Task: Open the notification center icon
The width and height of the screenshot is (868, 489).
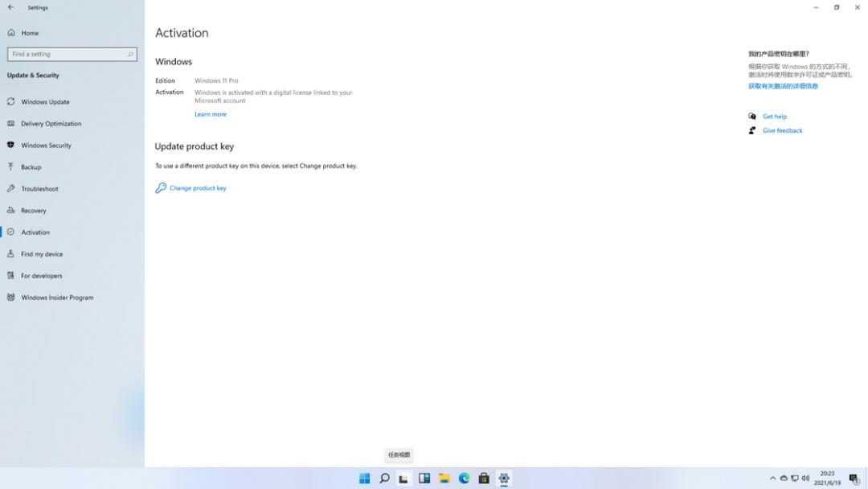Action: 854,479
